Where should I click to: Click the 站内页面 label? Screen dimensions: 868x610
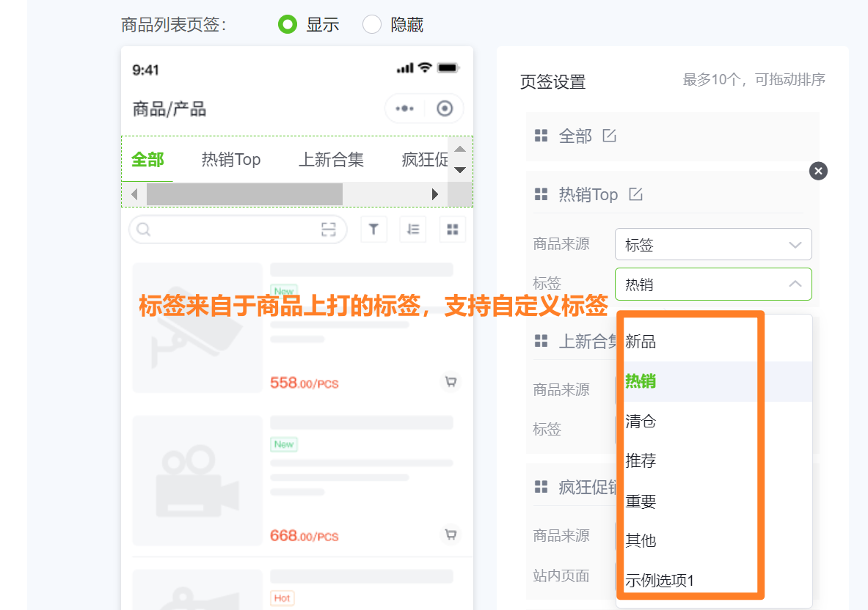[561, 576]
